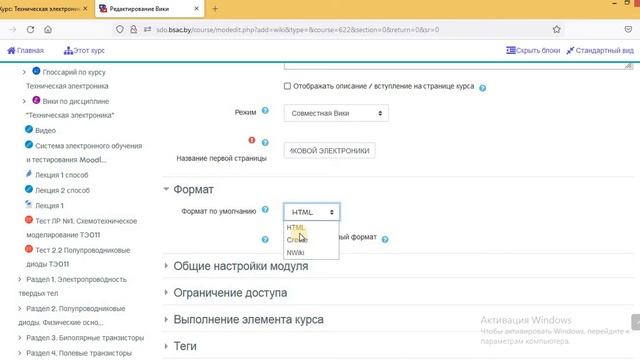Click the forward navigation arrow
The height and width of the screenshot is (360, 640).
(13, 29)
